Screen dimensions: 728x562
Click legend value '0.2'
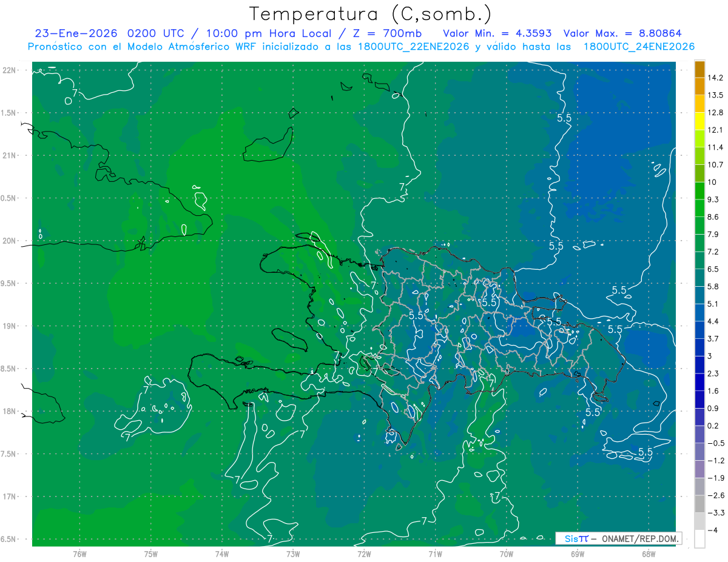pyautogui.click(x=712, y=426)
